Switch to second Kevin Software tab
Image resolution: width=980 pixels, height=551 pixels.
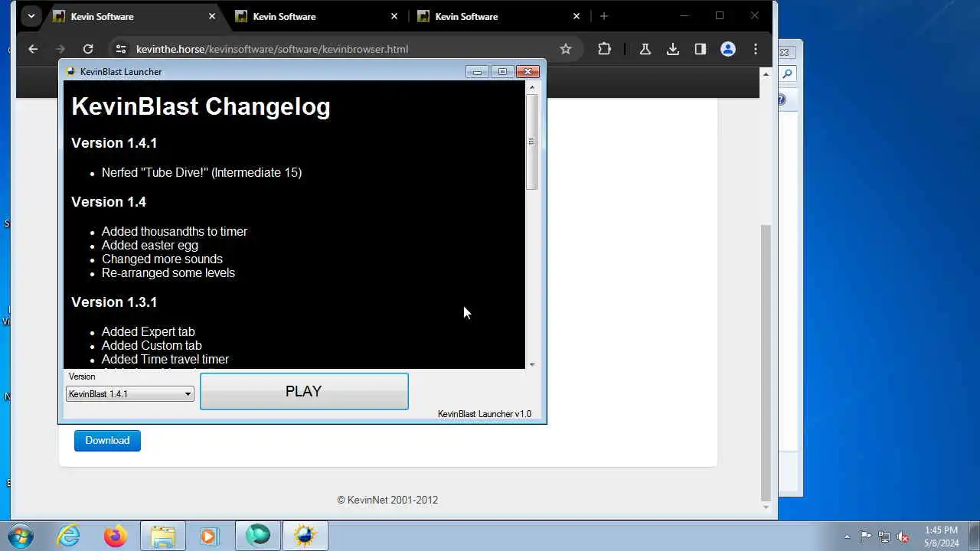click(x=316, y=16)
